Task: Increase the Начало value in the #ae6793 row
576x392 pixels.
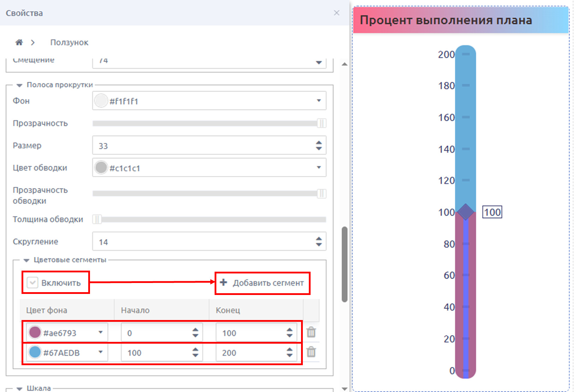Action: [x=196, y=330]
